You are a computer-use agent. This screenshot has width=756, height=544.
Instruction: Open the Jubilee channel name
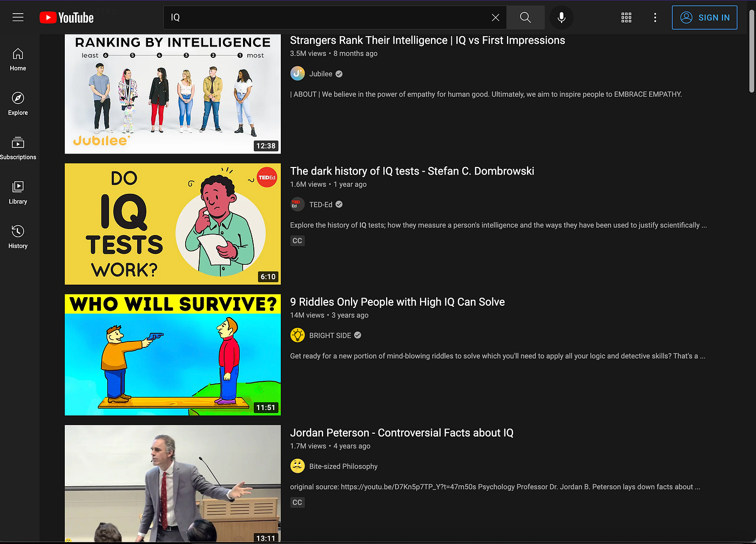pos(321,74)
